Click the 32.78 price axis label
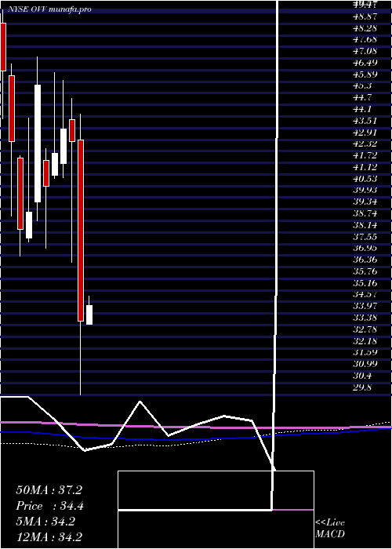The image size is (392, 549). point(365,329)
